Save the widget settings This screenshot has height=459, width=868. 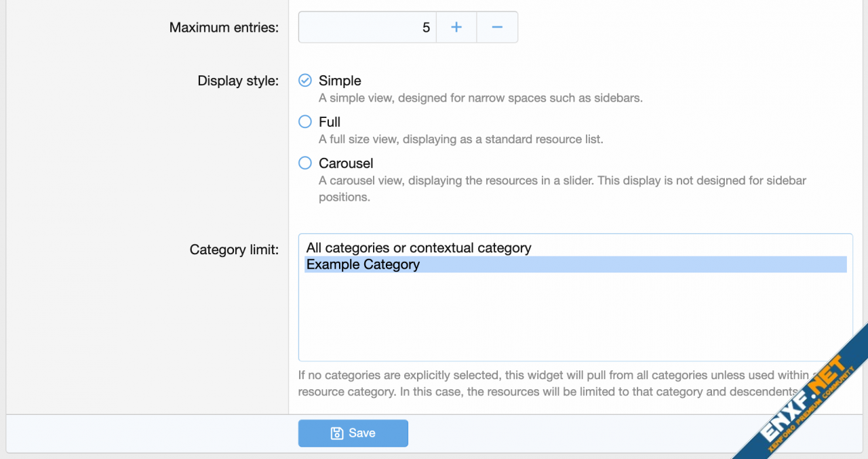pos(353,433)
